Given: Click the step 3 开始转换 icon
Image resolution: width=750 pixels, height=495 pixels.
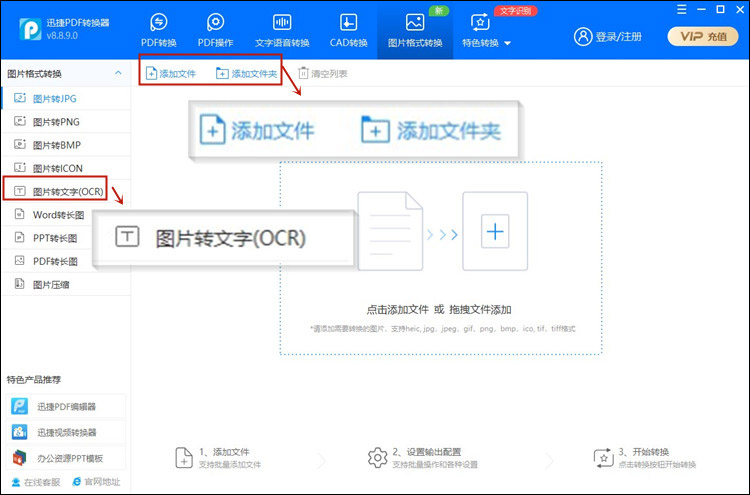Looking at the screenshot, I should 604,458.
